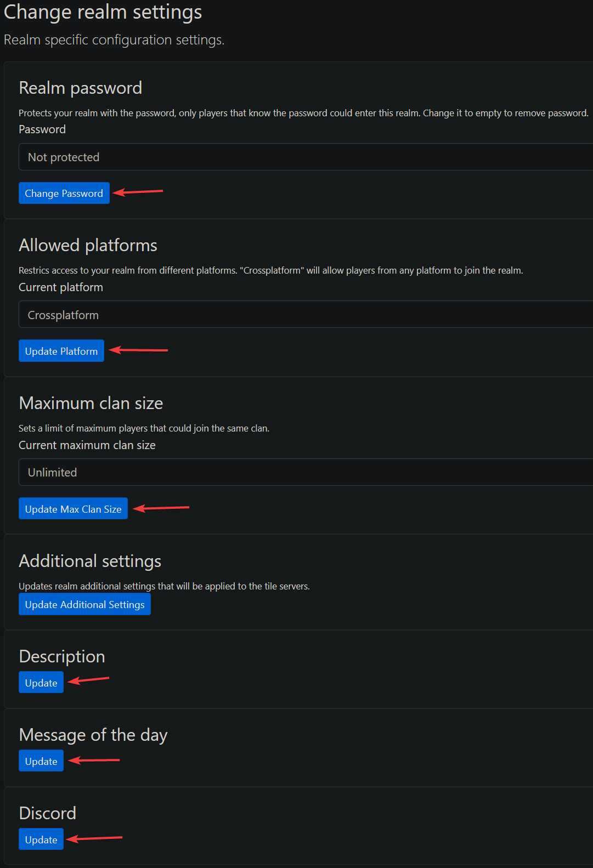The image size is (593, 868).
Task: Click the 'Realm password' section heading
Action: click(80, 88)
